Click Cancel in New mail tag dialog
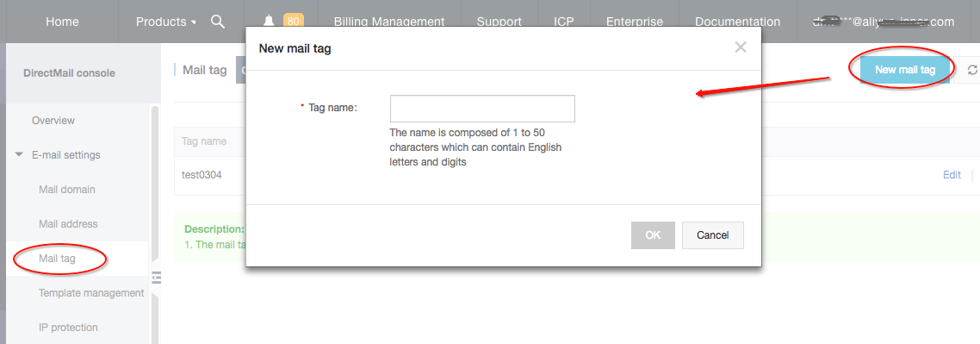This screenshot has height=344, width=980. pos(712,235)
